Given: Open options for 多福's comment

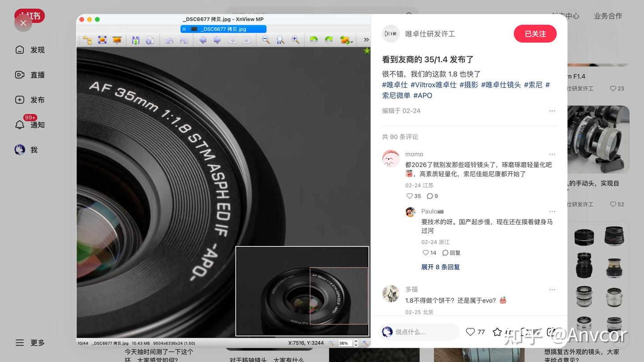Looking at the screenshot, I should click(552, 290).
